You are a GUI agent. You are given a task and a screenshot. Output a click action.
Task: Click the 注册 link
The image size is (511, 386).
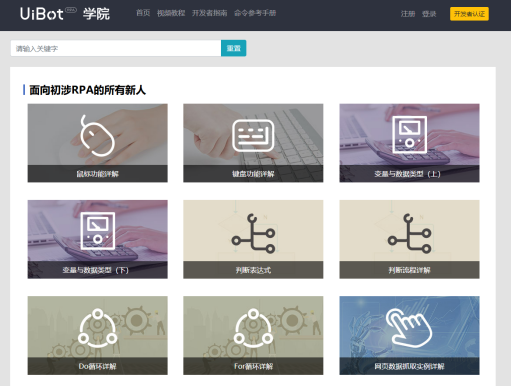pyautogui.click(x=408, y=14)
